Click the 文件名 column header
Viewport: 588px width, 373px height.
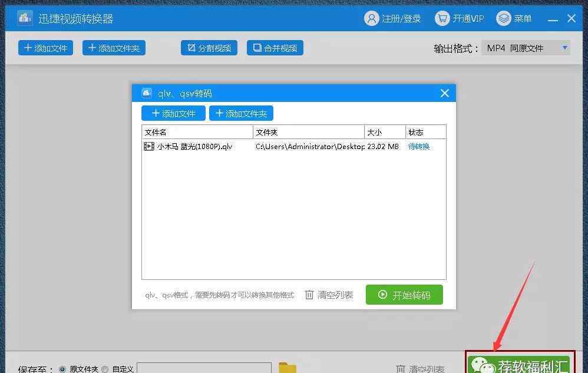[x=197, y=132]
